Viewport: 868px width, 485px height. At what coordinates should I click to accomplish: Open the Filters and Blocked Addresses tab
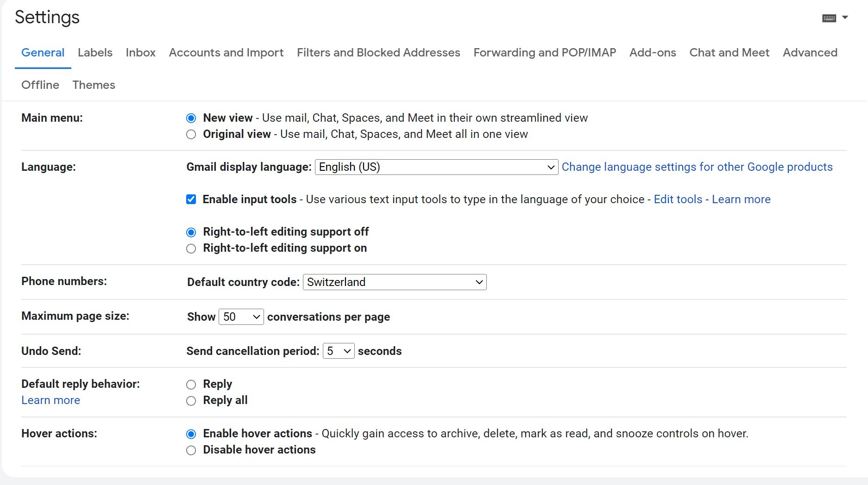(x=378, y=53)
